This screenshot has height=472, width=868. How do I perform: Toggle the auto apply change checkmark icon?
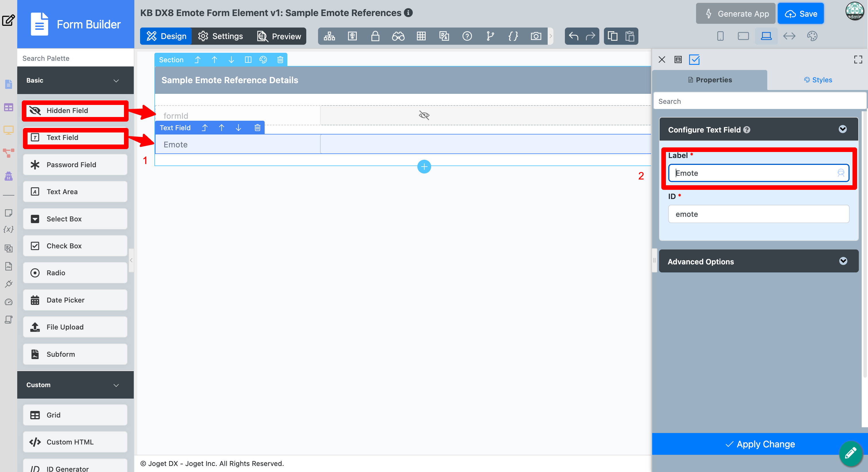694,60
